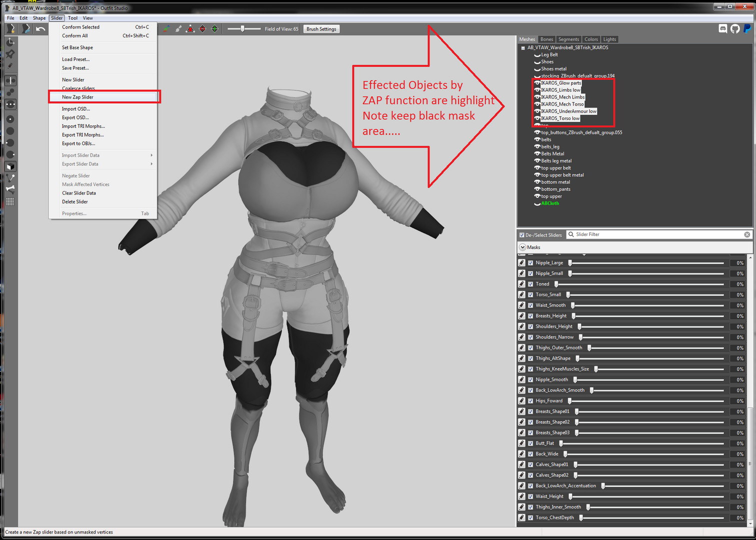Switch to the Lights tab

(x=609, y=39)
